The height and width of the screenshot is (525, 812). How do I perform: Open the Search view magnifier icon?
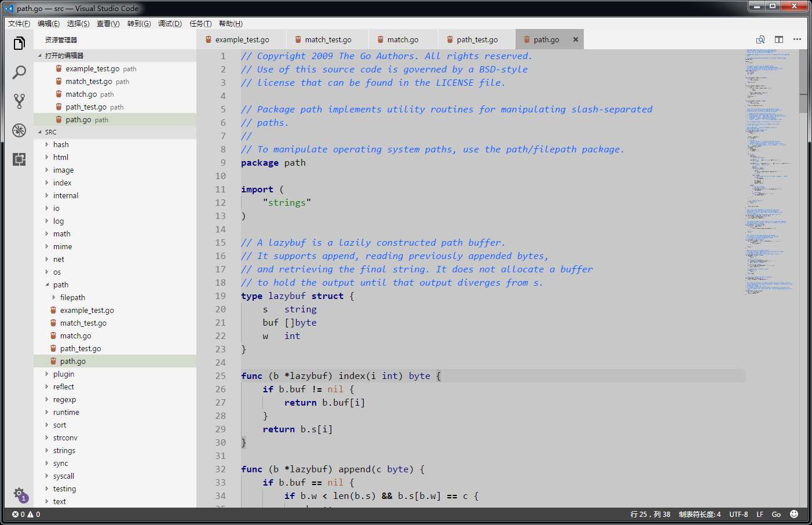coord(19,72)
